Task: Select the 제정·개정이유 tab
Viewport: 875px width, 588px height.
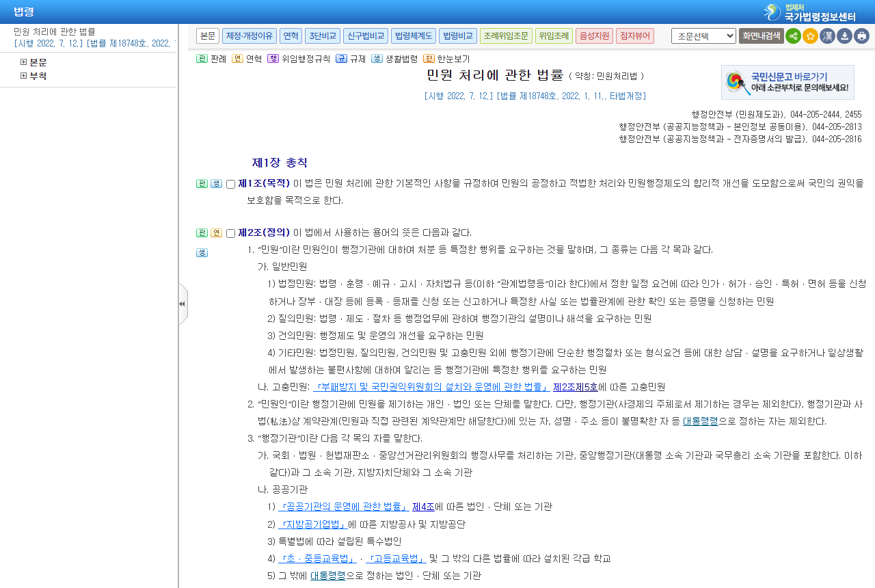Action: [250, 36]
